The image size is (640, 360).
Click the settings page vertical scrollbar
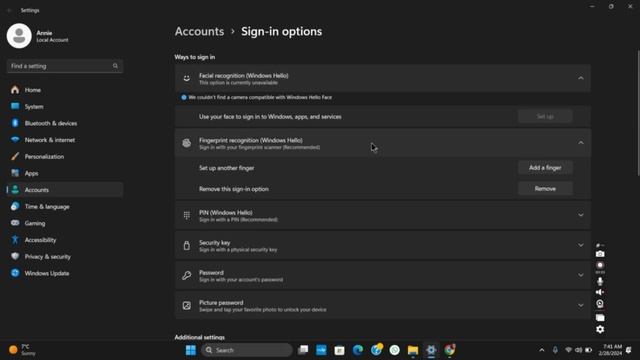click(638, 113)
